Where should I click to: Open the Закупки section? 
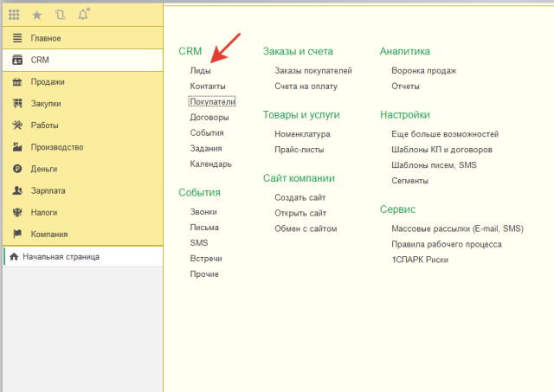[x=83, y=104]
